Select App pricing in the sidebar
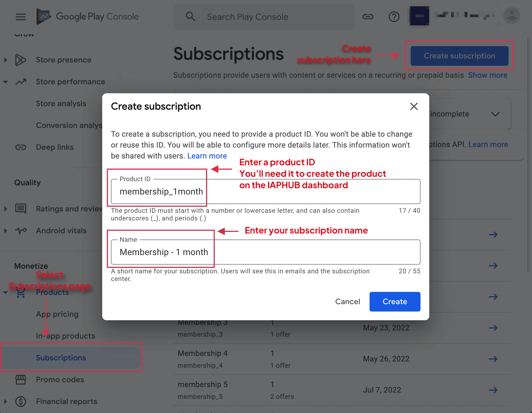532x413 pixels. coord(57,314)
